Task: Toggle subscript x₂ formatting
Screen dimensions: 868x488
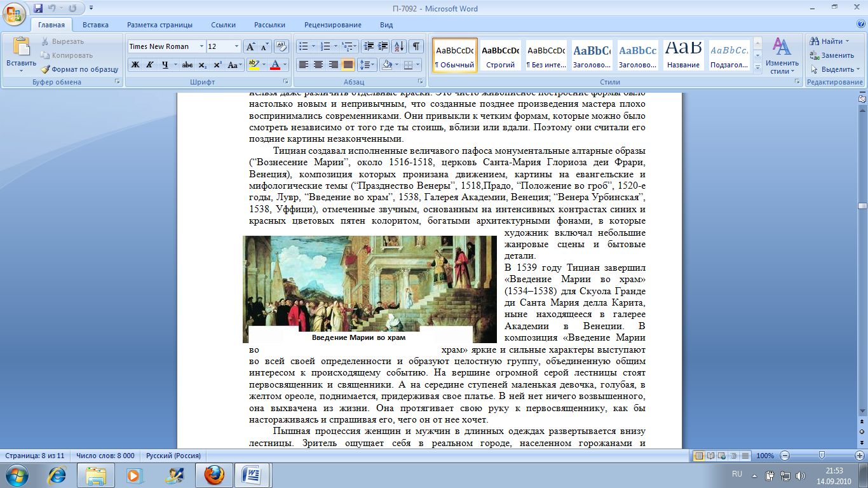Action: click(203, 65)
